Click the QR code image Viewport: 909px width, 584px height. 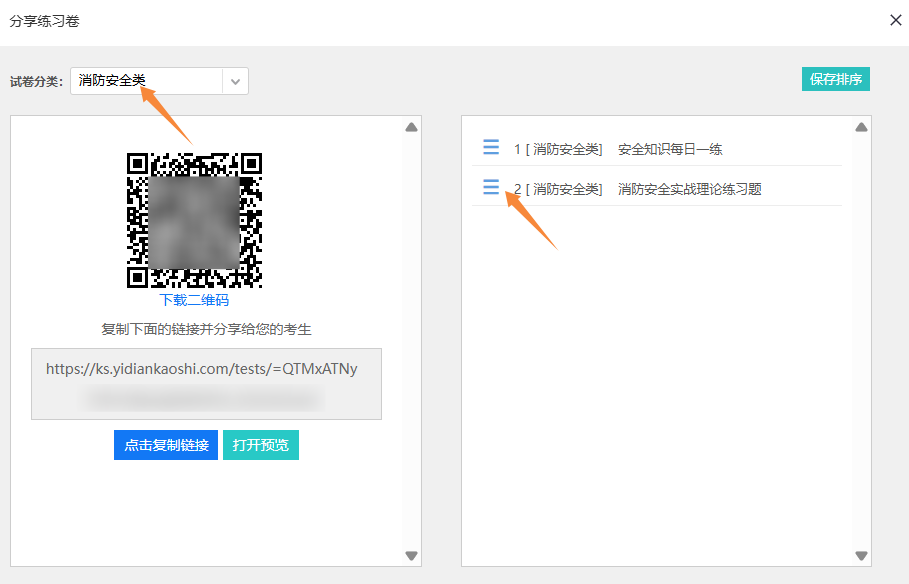click(194, 221)
